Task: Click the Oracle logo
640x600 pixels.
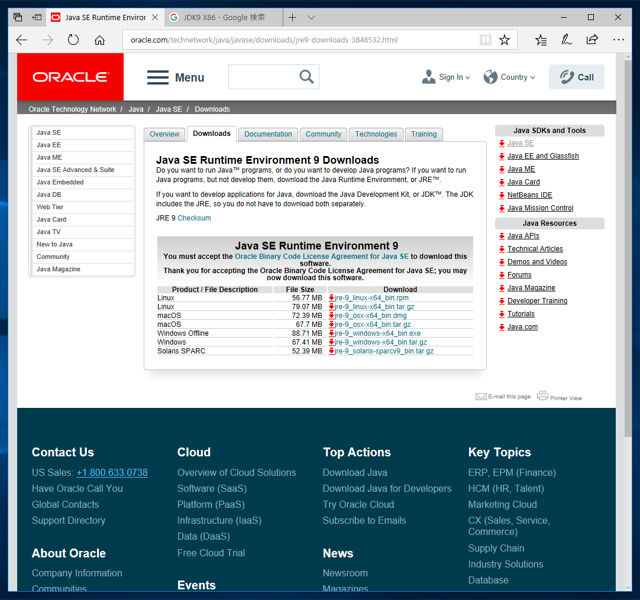Action: (70, 77)
